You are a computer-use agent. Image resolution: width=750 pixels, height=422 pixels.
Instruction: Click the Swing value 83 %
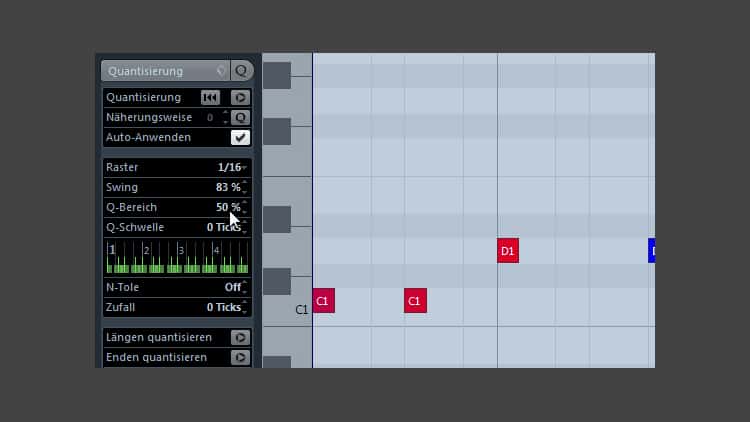[228, 188]
